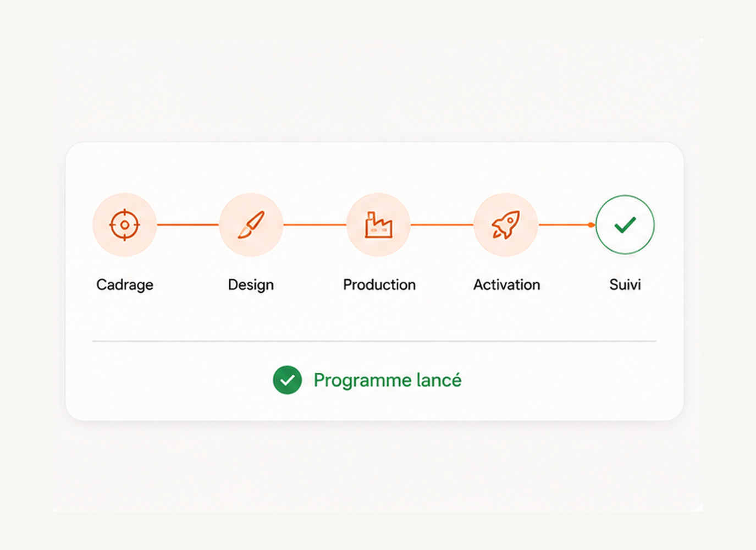Click the Programme lancé status text

(x=388, y=381)
